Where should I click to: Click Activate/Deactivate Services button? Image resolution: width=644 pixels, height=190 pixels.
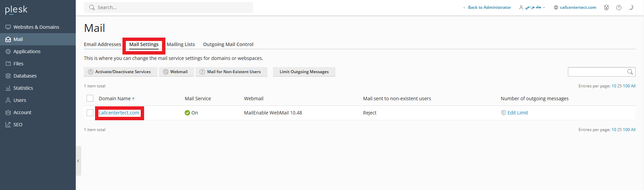click(120, 72)
